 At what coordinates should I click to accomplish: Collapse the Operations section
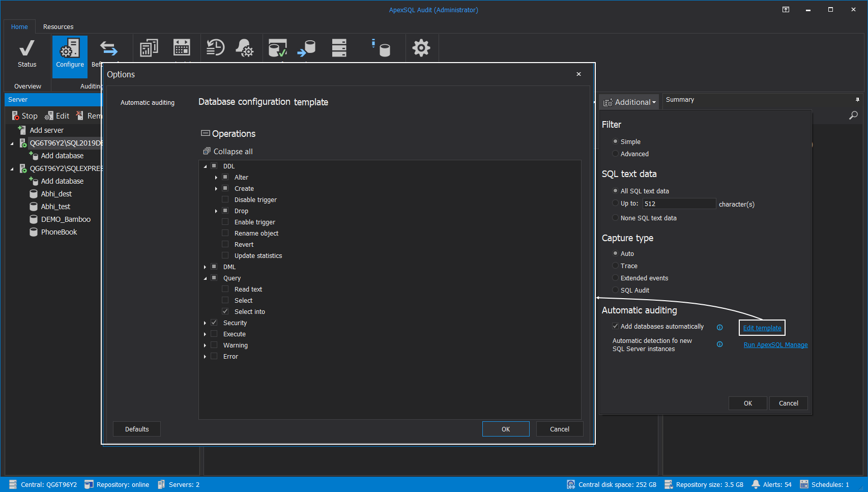[x=206, y=133]
